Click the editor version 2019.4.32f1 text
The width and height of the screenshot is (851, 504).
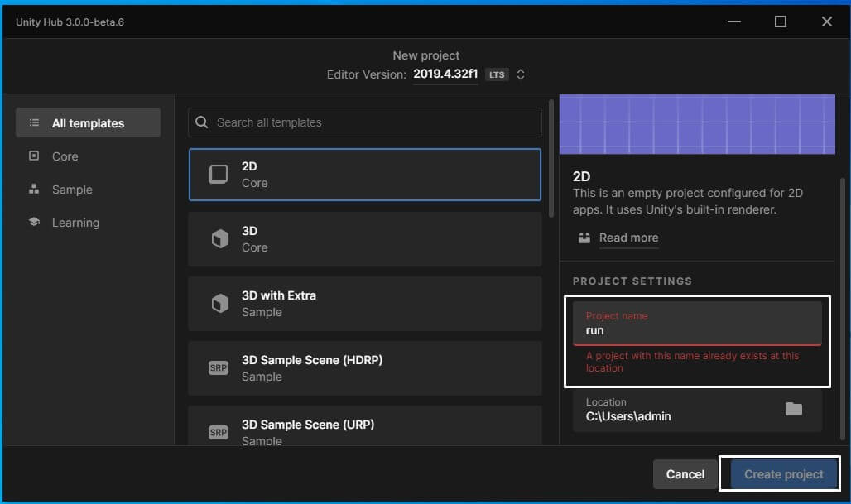click(x=445, y=74)
